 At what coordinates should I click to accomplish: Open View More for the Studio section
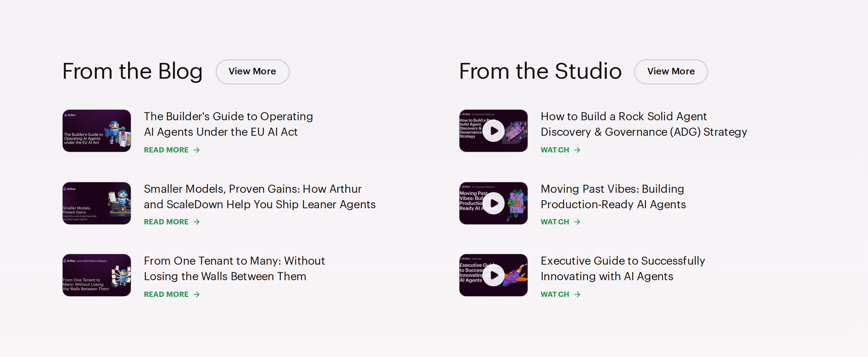(671, 72)
